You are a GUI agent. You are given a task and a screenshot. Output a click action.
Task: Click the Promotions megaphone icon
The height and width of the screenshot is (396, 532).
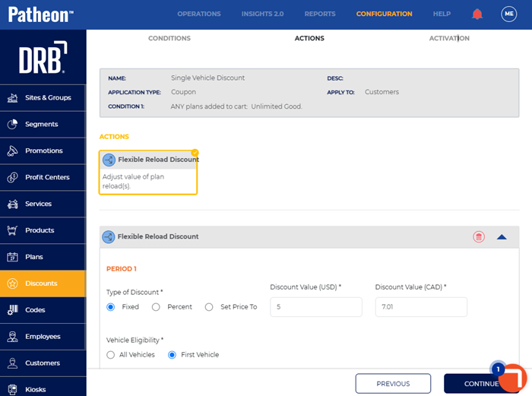coord(13,150)
